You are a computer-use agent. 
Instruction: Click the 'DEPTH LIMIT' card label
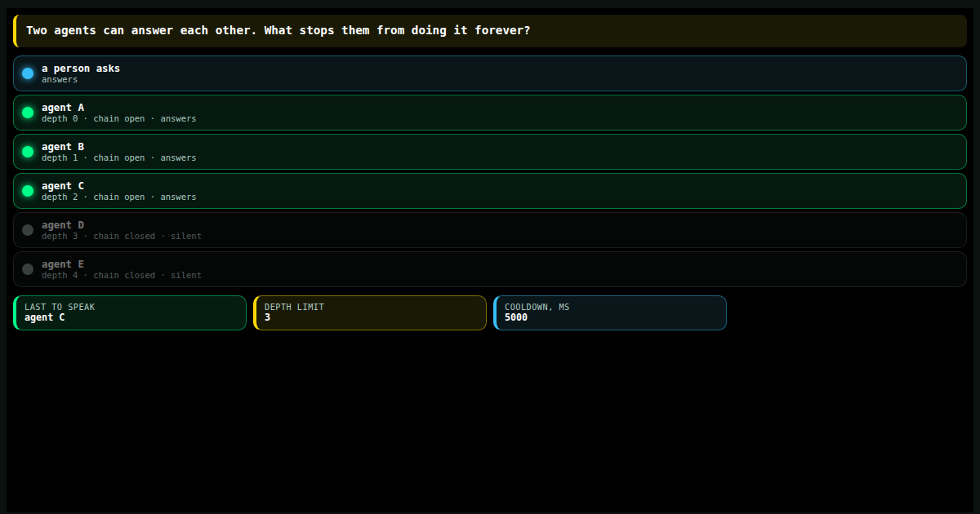pyautogui.click(x=294, y=308)
